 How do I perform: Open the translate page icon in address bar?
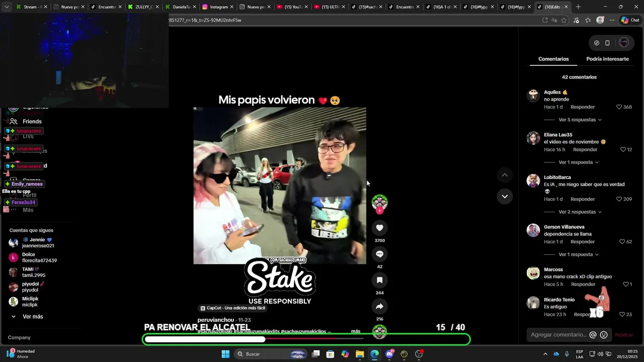tap(554, 20)
